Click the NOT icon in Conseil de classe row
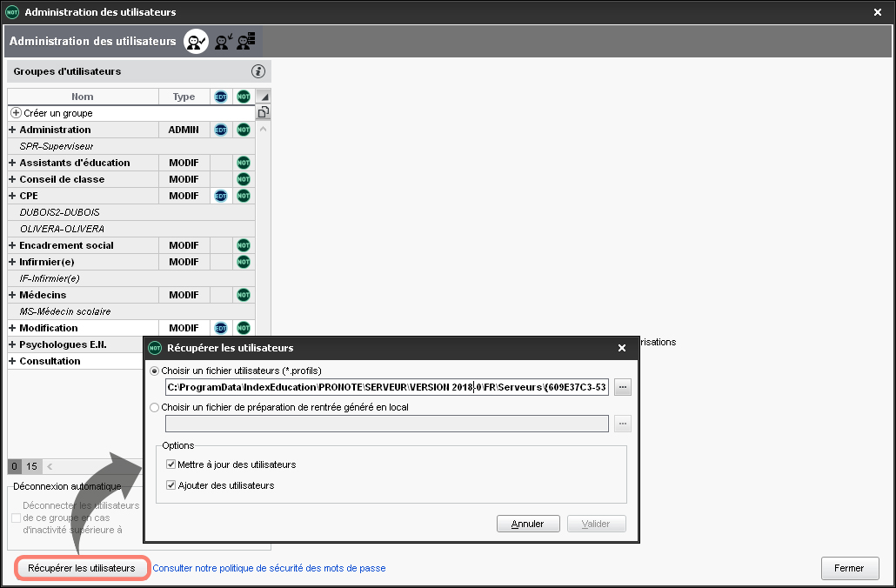896x588 pixels. [244, 179]
